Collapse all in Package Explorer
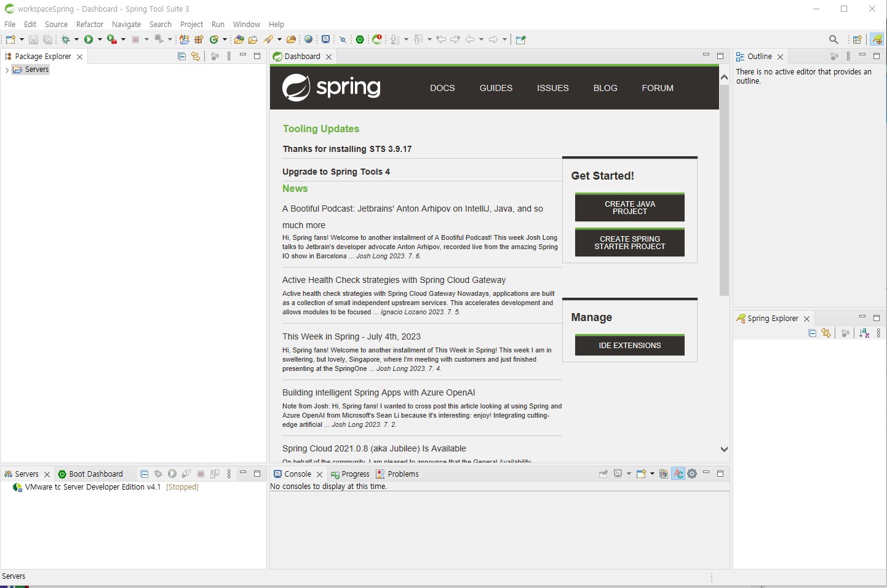The width and height of the screenshot is (887, 588). [181, 56]
